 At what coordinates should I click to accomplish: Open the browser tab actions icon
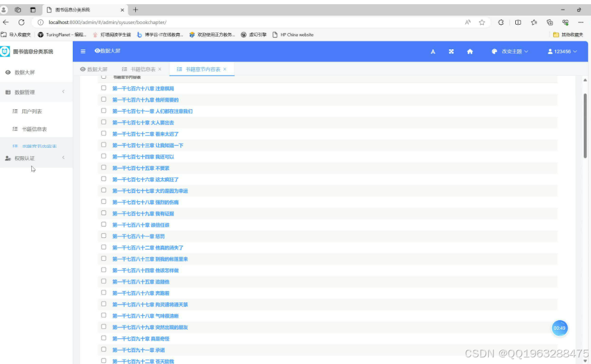(33, 10)
